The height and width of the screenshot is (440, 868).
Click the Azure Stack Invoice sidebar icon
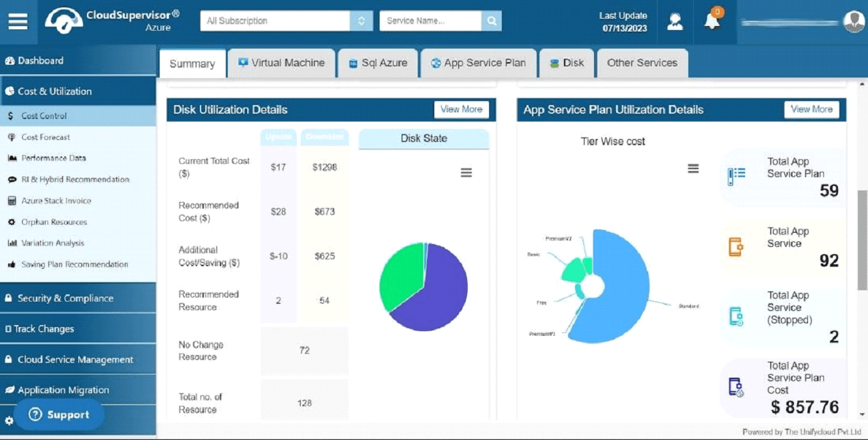tap(11, 201)
